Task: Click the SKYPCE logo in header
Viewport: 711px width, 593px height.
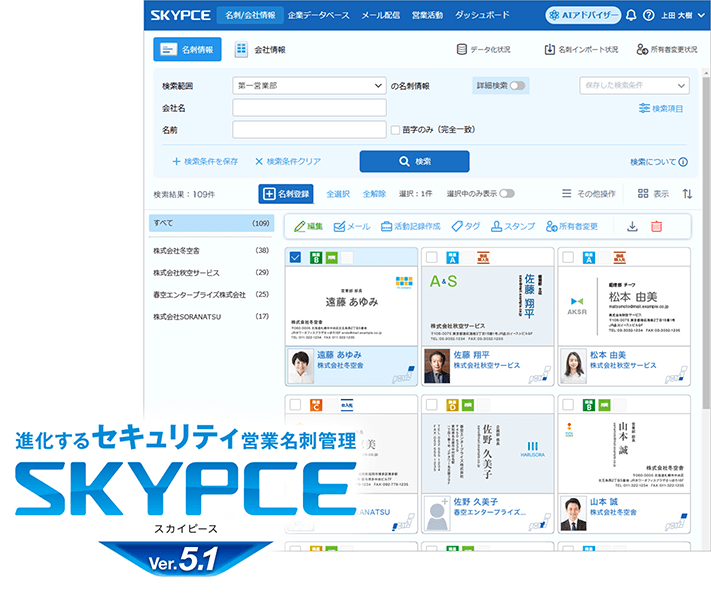Action: tap(180, 15)
